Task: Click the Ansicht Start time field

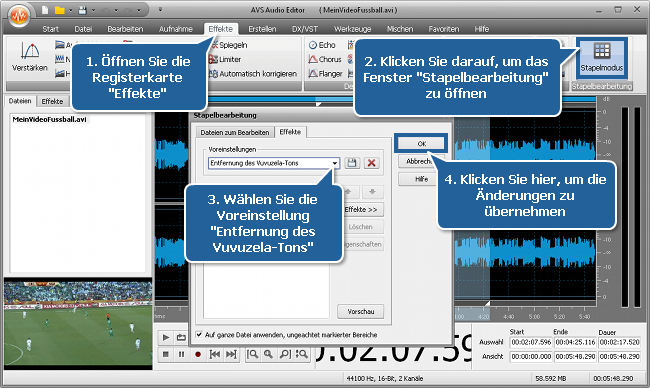Action: tap(531, 356)
